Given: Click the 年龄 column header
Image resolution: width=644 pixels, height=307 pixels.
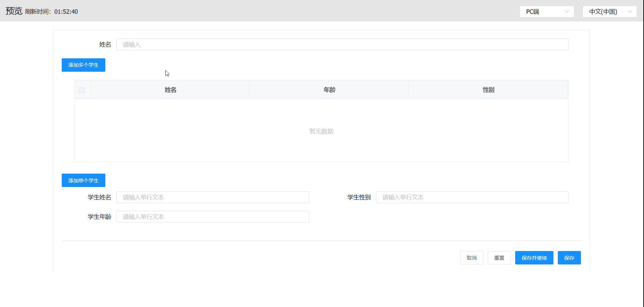Looking at the screenshot, I should (329, 90).
